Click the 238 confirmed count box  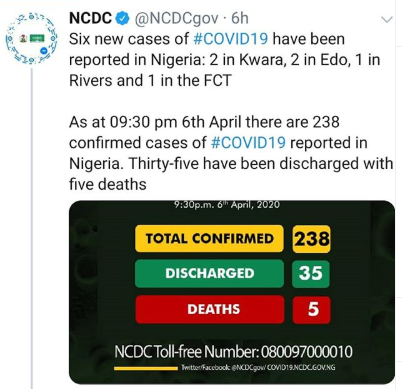coord(312,239)
